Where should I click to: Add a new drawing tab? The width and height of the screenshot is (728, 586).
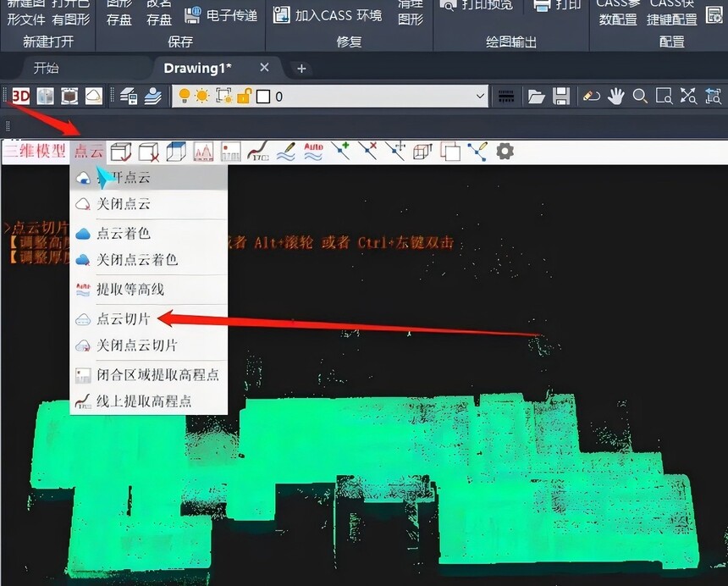click(301, 69)
